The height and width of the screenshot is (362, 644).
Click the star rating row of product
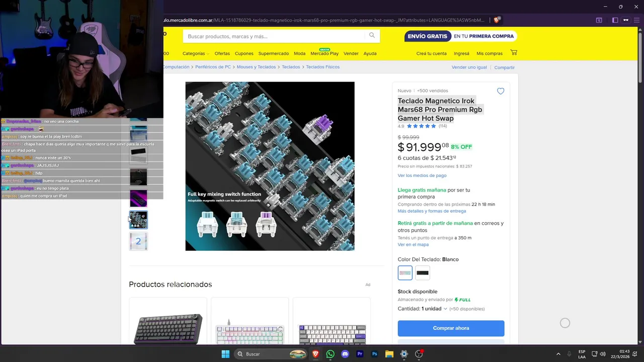pos(422,126)
